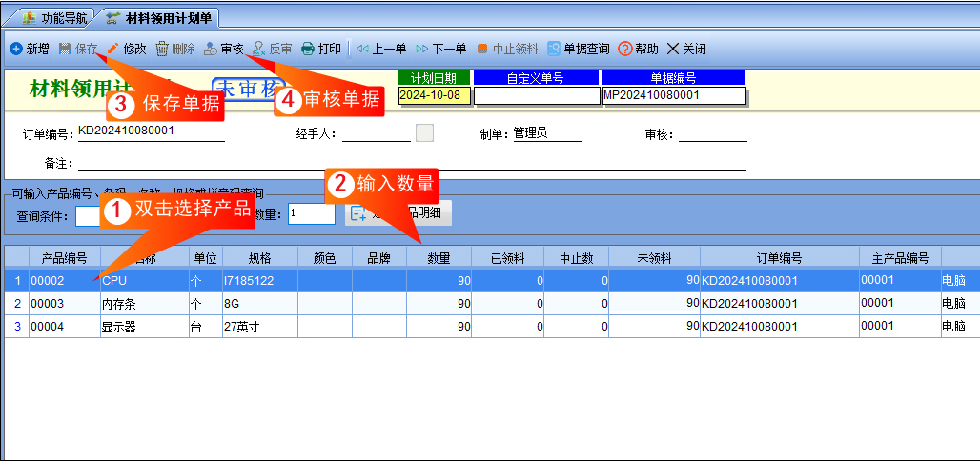Click the 备注 remarks input line
980x462 pixels.
[412, 162]
